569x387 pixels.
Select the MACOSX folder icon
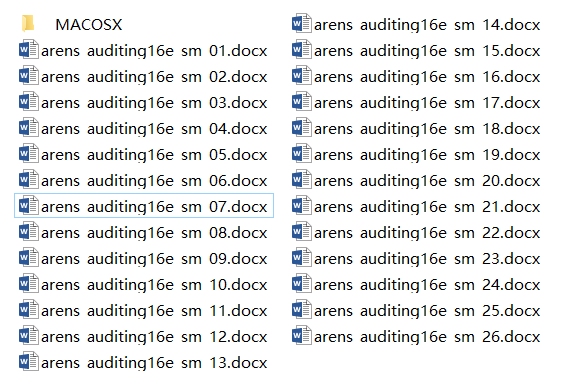[x=28, y=24]
